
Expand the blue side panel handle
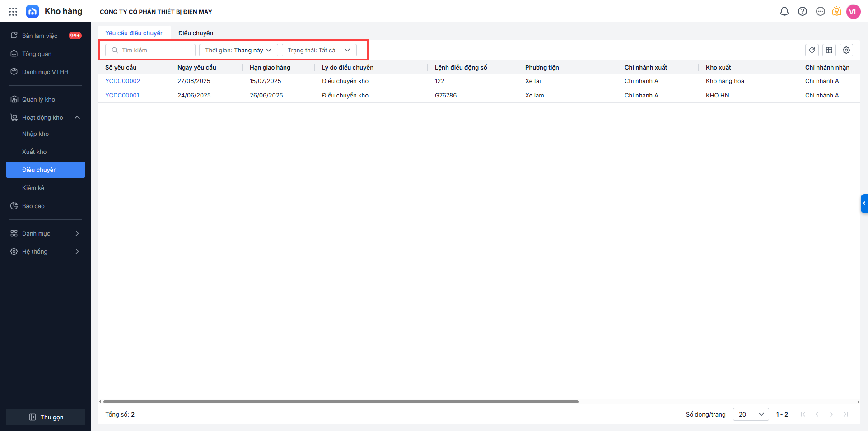[x=864, y=204]
